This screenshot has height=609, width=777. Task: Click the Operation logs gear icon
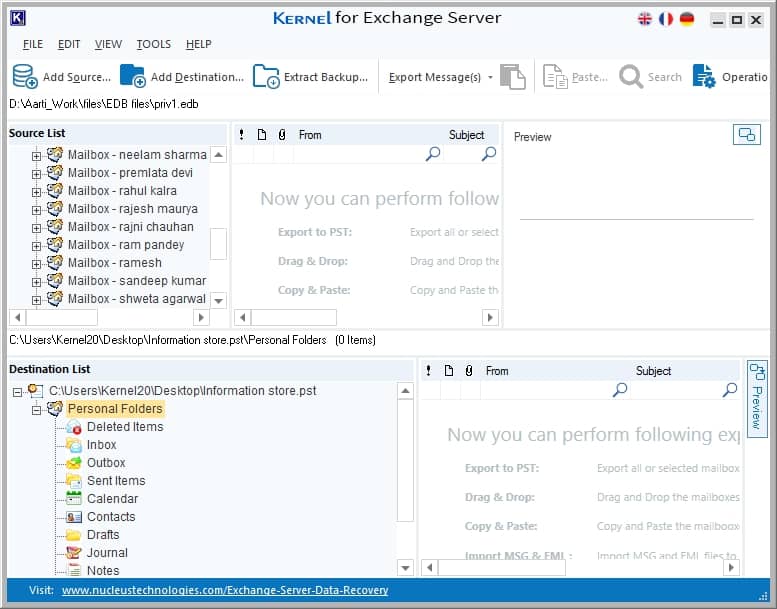tap(704, 77)
